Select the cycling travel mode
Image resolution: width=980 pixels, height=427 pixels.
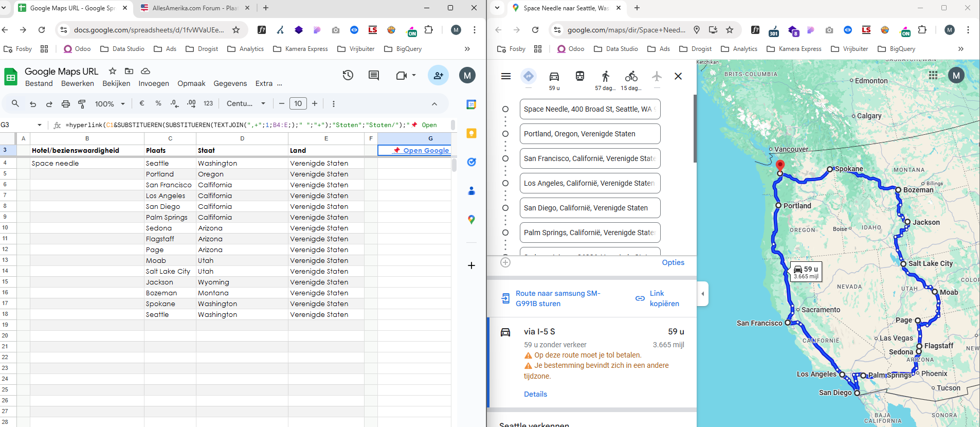[631, 77]
